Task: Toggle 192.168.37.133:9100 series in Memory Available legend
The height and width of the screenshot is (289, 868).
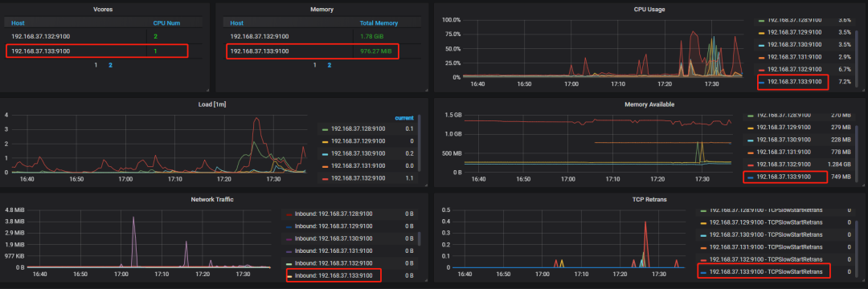Action: point(784,177)
